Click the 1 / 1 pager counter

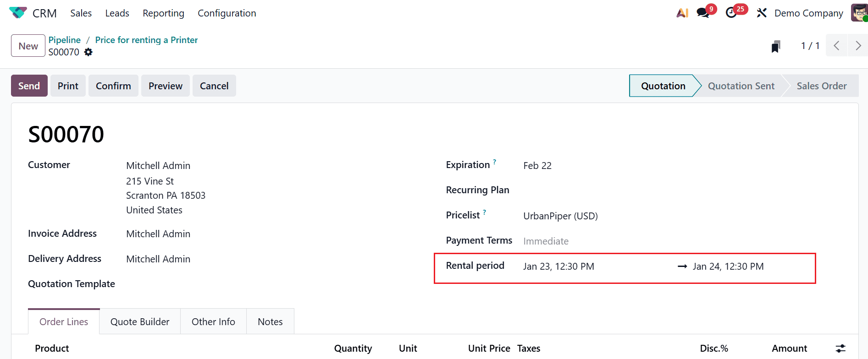(x=810, y=46)
